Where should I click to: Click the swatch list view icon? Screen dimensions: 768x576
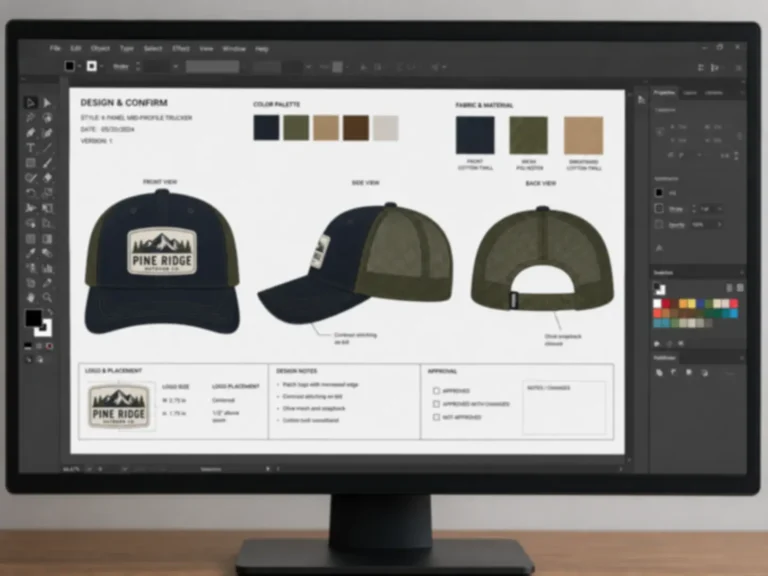click(x=729, y=288)
